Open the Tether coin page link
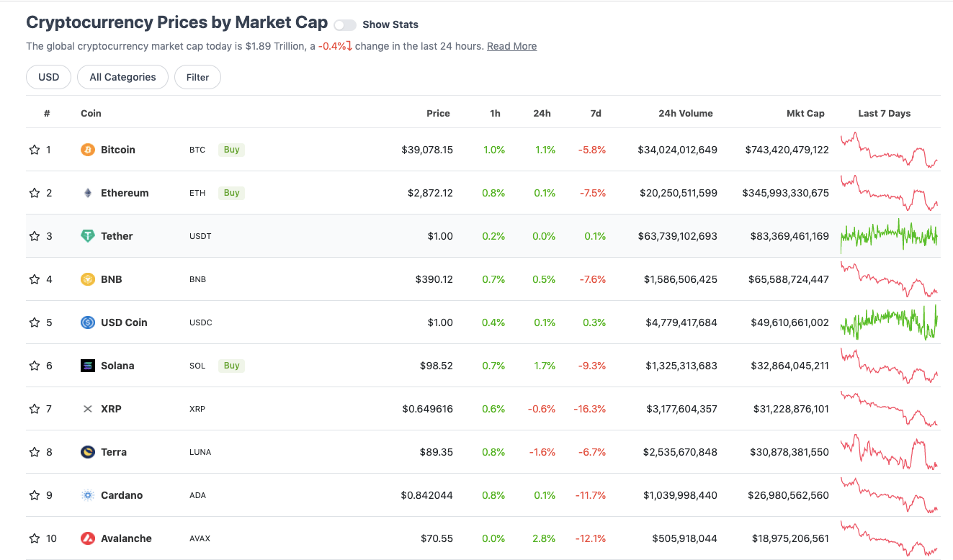This screenshot has height=560, width=953. pyautogui.click(x=117, y=236)
